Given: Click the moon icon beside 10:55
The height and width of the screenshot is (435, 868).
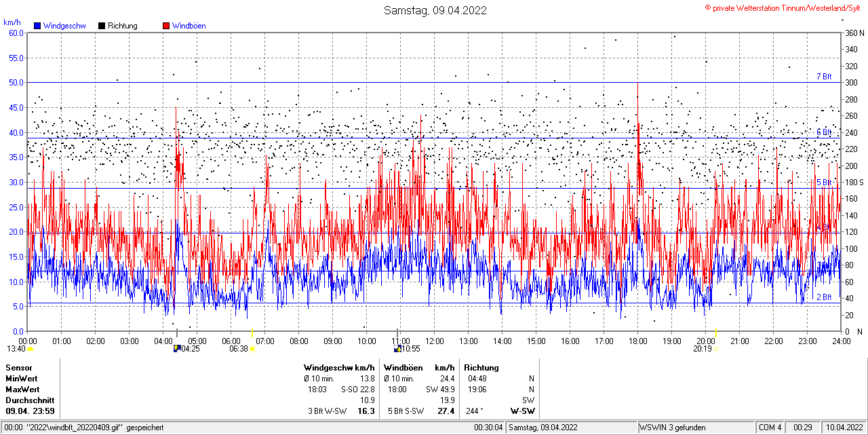Looking at the screenshot, I should [397, 349].
